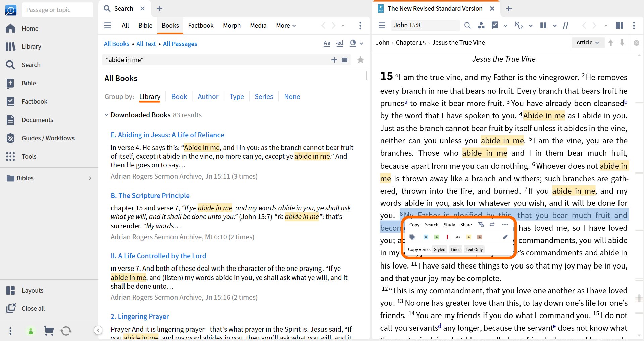Open history dropdown in Bible panel
The image size is (644, 341).
[606, 26]
